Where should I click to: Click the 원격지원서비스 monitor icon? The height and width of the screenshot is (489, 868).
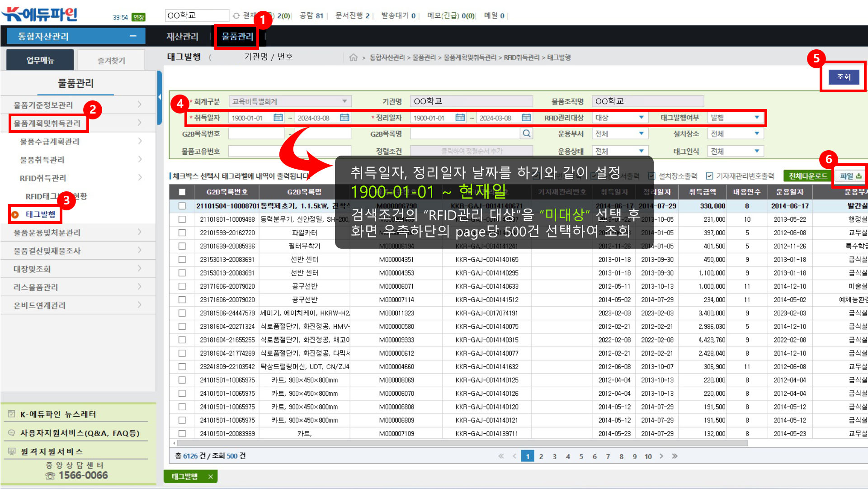pos(12,451)
